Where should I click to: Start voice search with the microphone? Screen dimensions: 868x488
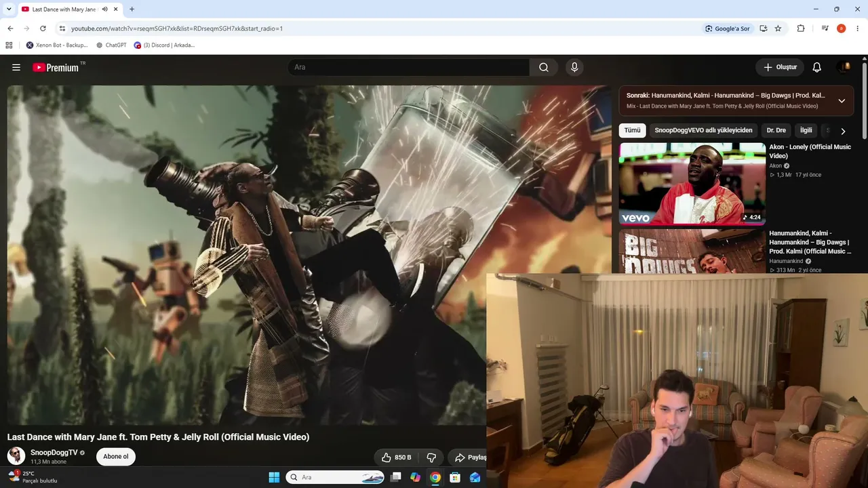point(574,67)
